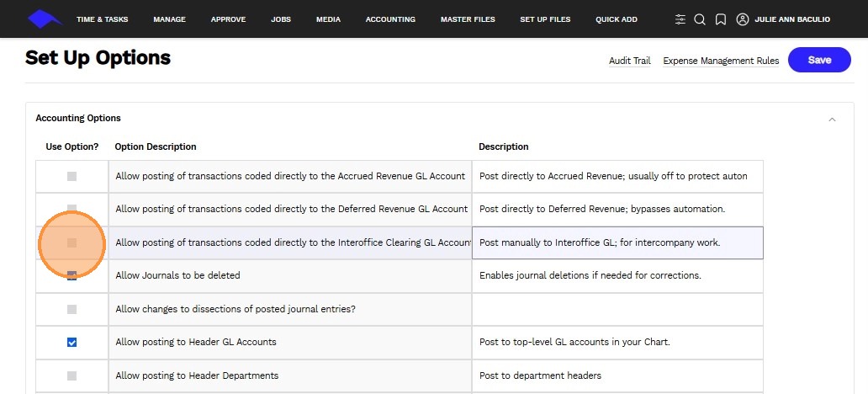Open the Quick Add menu

(x=616, y=19)
